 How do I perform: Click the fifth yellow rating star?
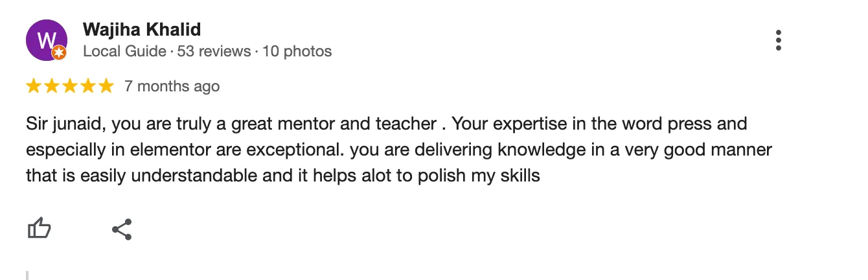[x=106, y=86]
